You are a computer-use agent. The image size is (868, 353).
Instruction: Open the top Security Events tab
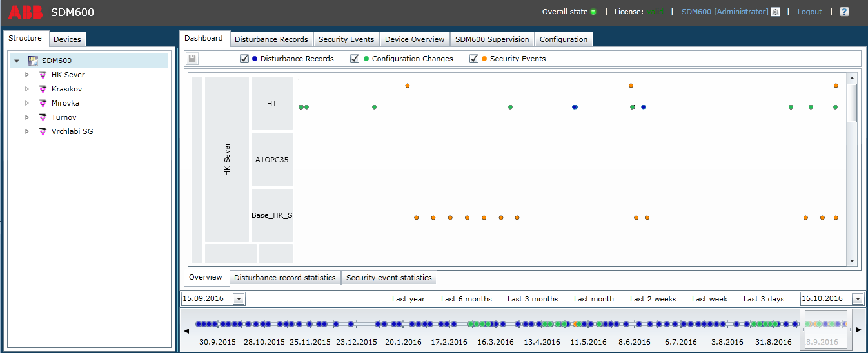tap(346, 39)
